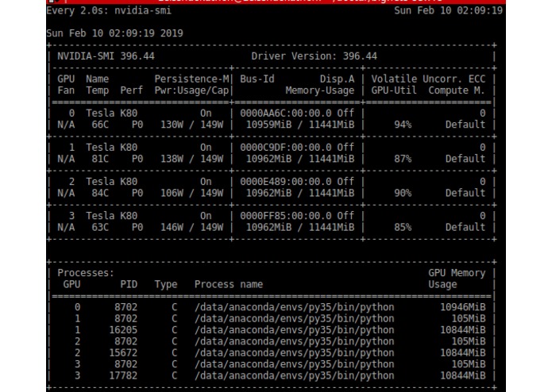This screenshot has width=552, height=392.
Task: Click the 146W power usage value
Action: tap(172, 228)
